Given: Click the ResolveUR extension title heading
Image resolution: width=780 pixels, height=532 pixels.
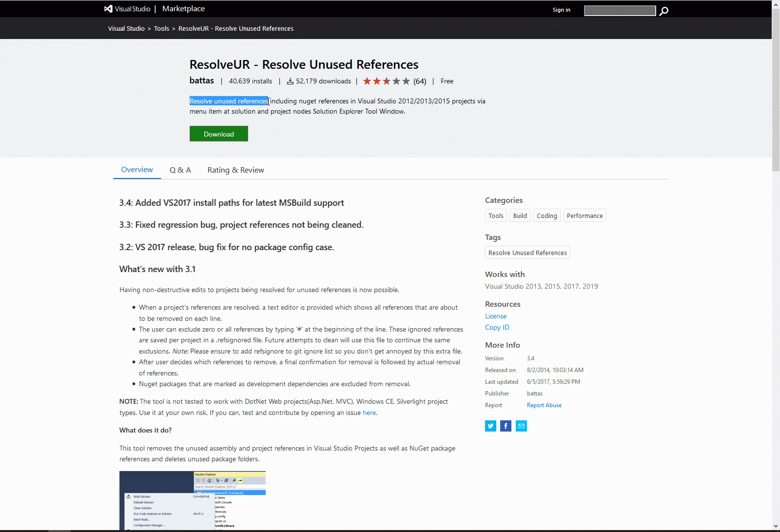Looking at the screenshot, I should (x=304, y=64).
